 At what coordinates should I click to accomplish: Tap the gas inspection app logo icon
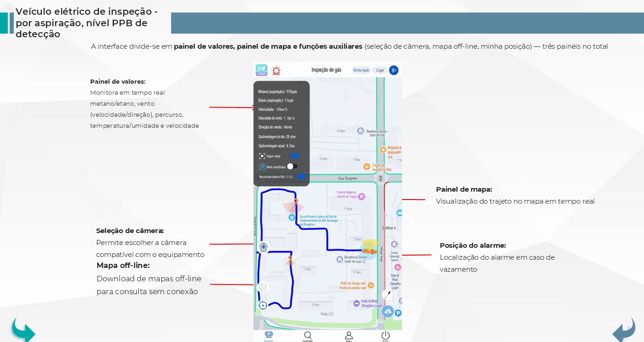point(261,70)
